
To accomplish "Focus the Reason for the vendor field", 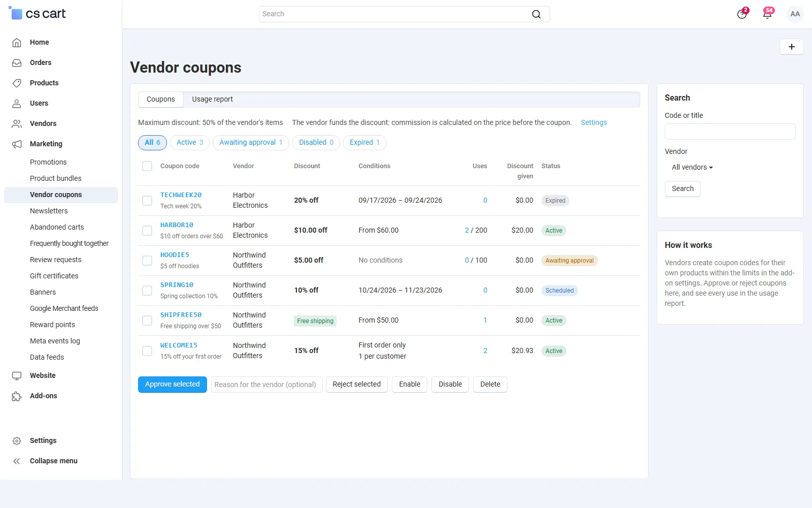I will click(266, 385).
